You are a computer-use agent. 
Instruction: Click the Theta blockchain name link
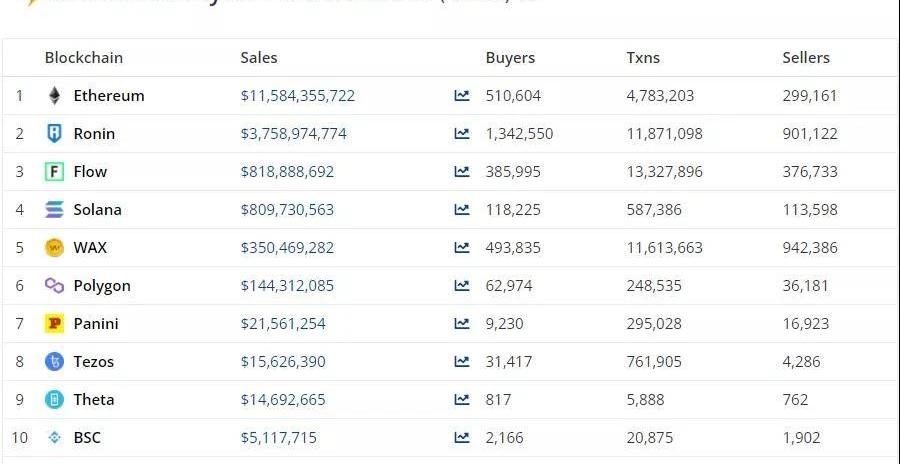94,400
